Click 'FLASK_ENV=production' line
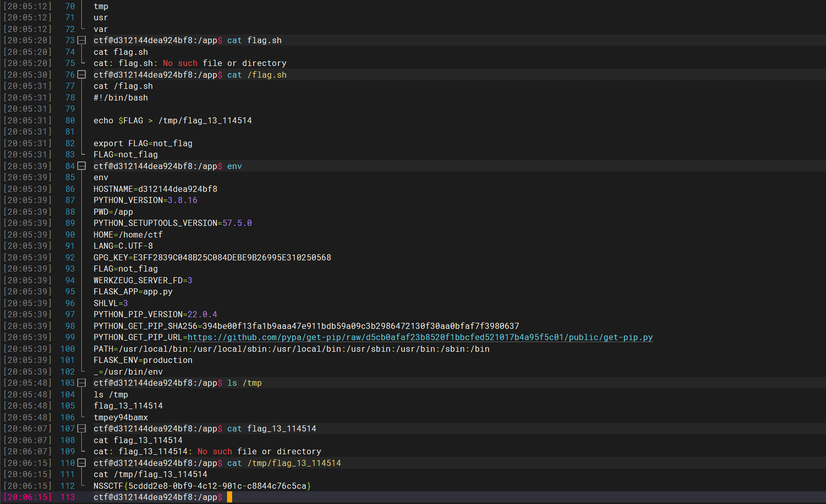 tap(143, 360)
